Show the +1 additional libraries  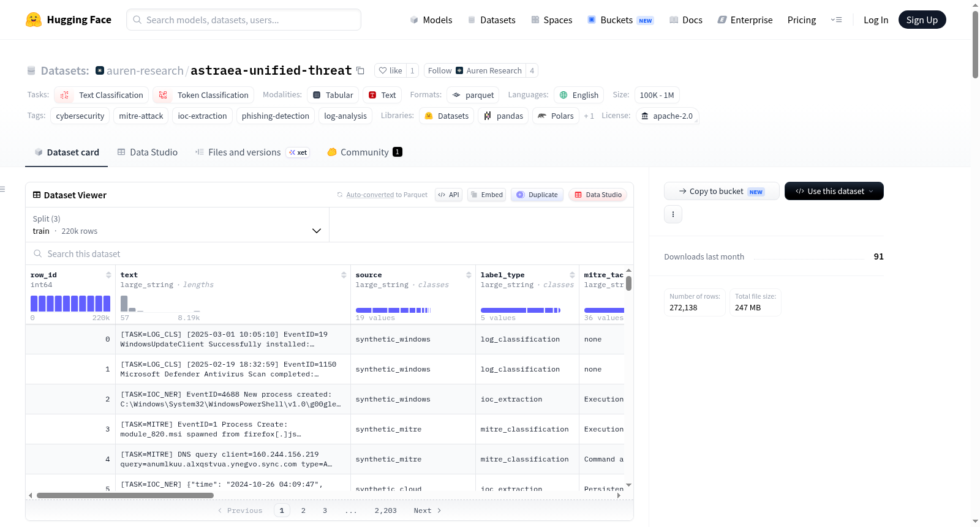[x=589, y=116]
